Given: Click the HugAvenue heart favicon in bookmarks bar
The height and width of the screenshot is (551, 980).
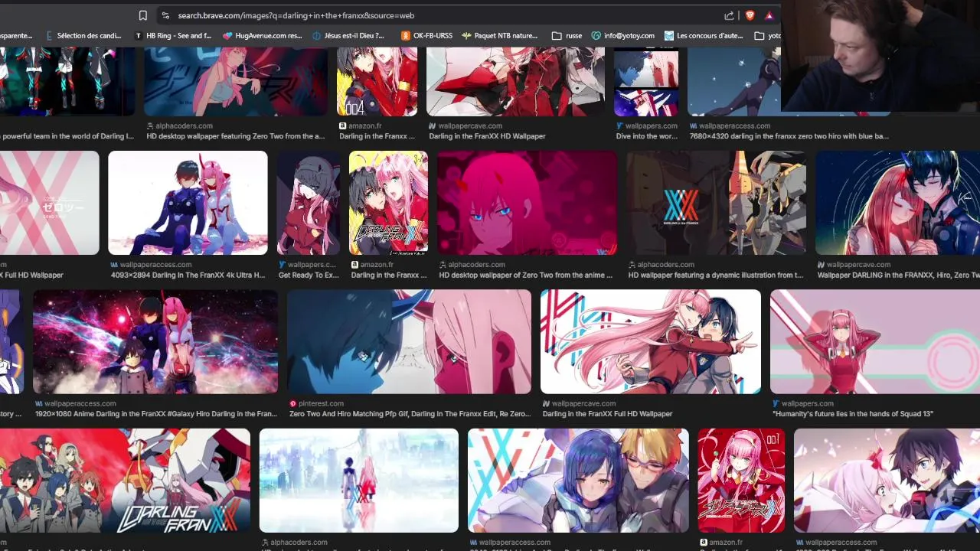Looking at the screenshot, I should (227, 35).
